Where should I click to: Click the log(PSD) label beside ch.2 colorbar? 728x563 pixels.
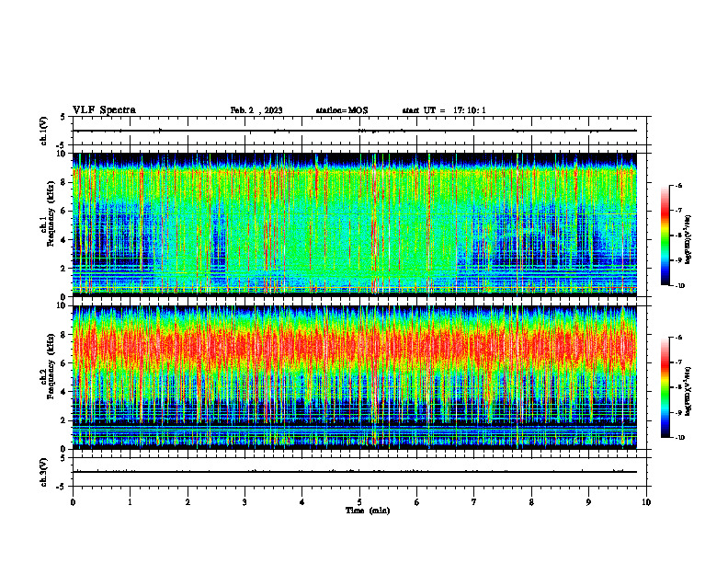[688, 391]
